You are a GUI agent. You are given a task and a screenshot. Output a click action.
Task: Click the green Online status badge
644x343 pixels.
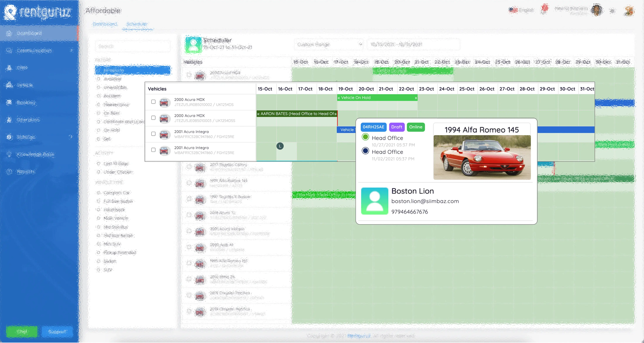point(416,127)
